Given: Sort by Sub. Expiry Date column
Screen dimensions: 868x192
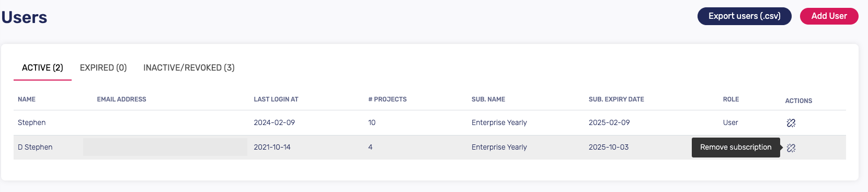Looking at the screenshot, I should click(x=616, y=99).
